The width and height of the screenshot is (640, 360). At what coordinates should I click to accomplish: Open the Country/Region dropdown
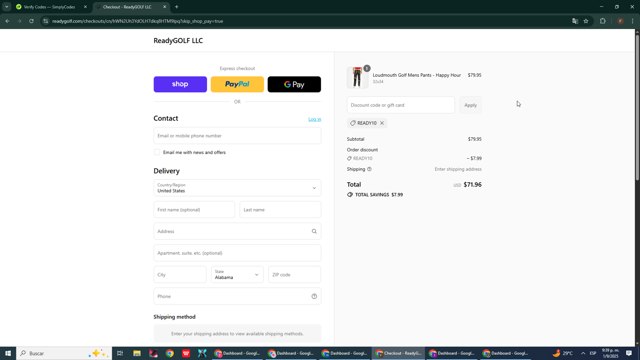237,188
